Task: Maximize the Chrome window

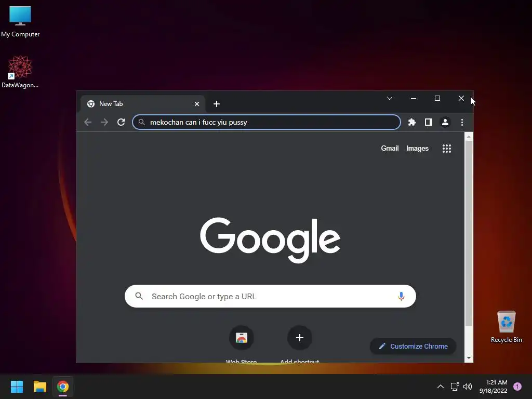Action: click(x=437, y=98)
